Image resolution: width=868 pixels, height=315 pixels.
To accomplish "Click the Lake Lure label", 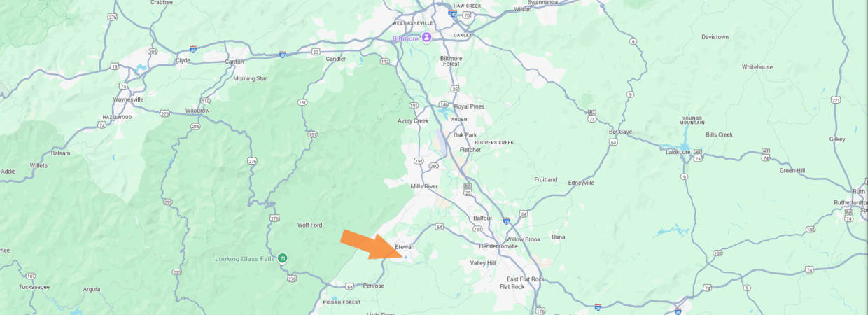I will tap(678, 152).
